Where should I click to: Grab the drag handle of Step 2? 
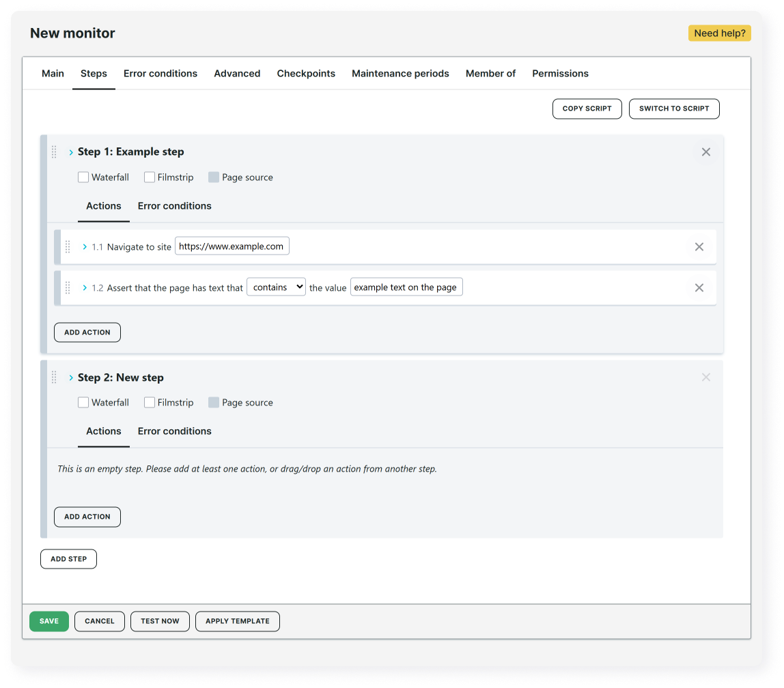55,377
